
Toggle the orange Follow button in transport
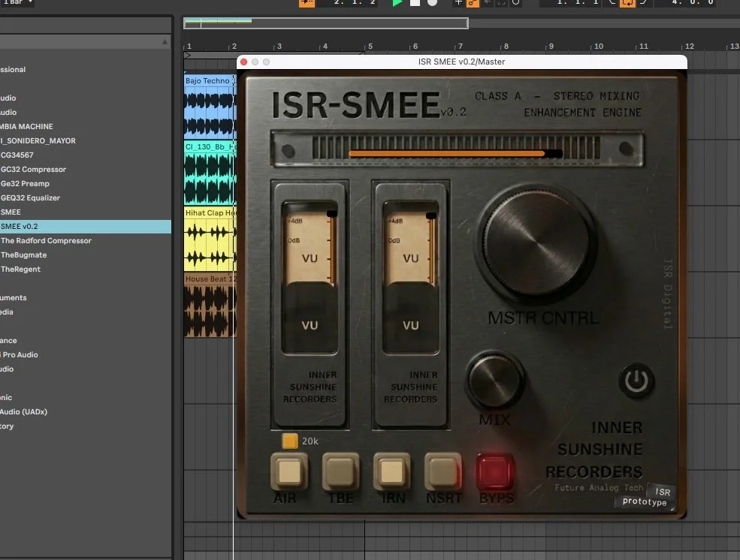[307, 2]
